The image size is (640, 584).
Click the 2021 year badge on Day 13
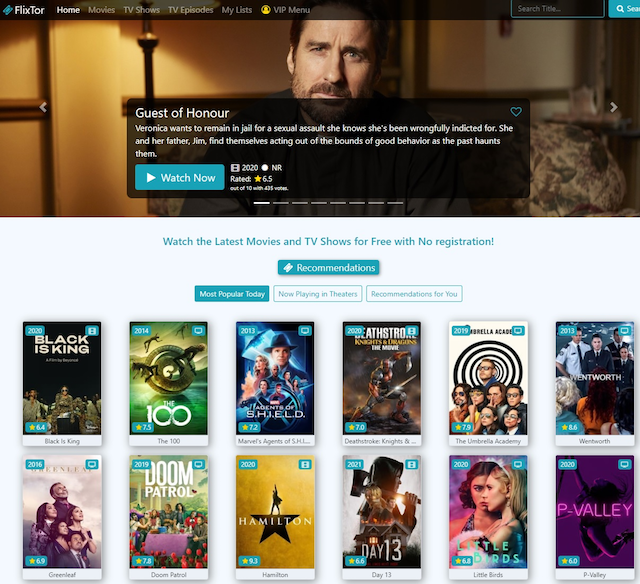point(354,464)
